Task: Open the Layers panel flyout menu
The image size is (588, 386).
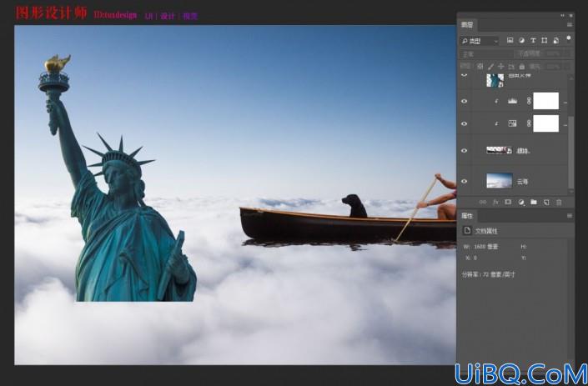Action: click(x=570, y=25)
